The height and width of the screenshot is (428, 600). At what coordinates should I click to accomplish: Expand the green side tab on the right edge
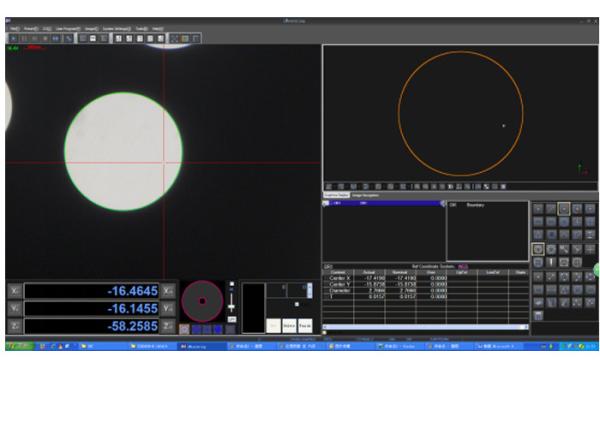tap(596, 271)
